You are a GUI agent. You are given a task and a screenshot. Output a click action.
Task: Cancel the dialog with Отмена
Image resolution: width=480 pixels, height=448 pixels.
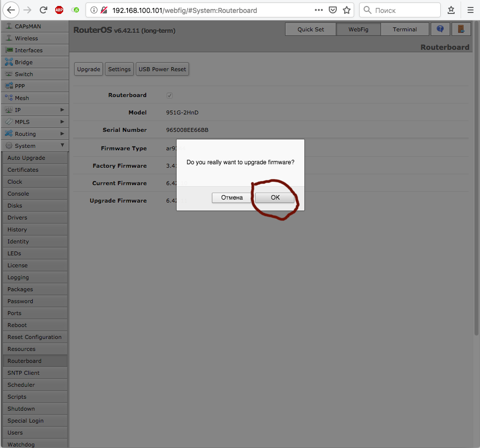pos(232,198)
